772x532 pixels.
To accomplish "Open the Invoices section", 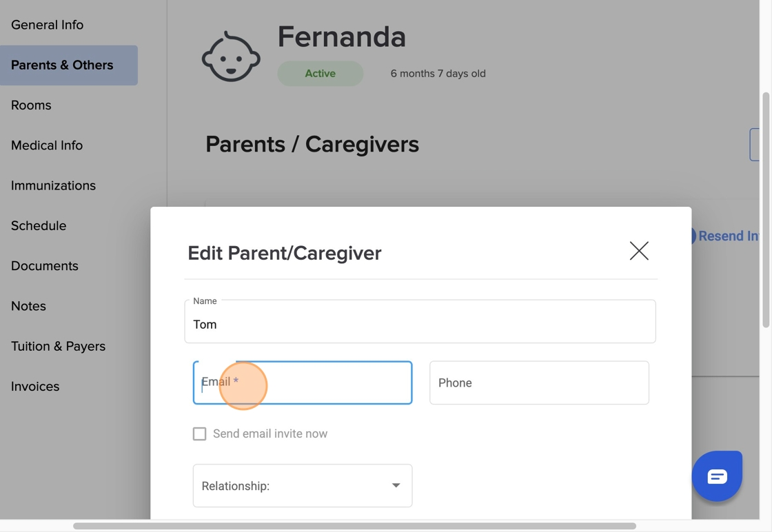I will point(35,387).
